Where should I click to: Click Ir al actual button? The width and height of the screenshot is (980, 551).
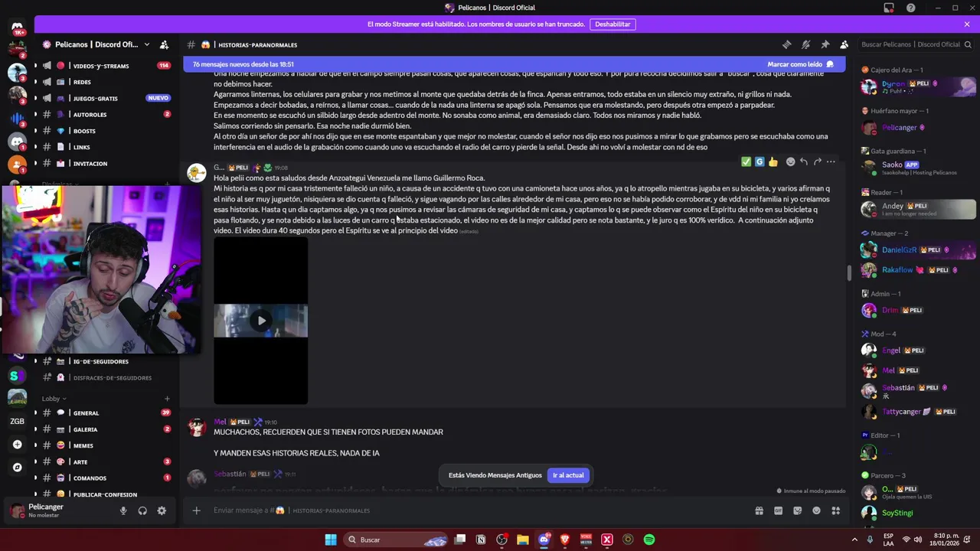[x=568, y=475]
